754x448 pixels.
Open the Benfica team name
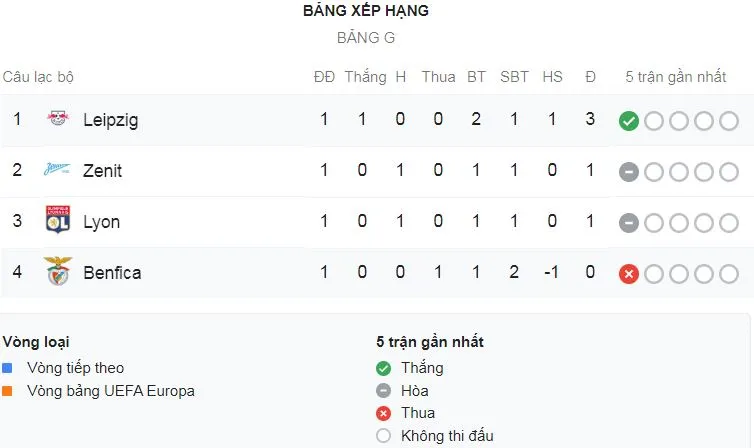tap(112, 272)
